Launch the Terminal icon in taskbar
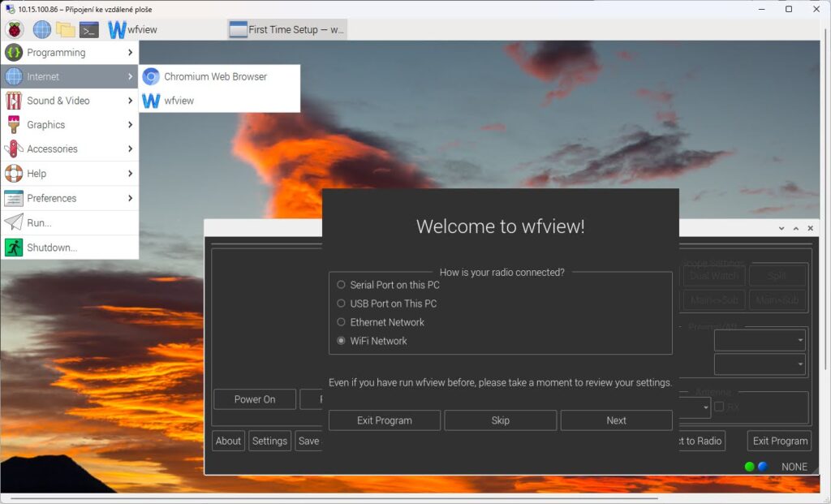This screenshot has width=831, height=504. click(x=89, y=30)
